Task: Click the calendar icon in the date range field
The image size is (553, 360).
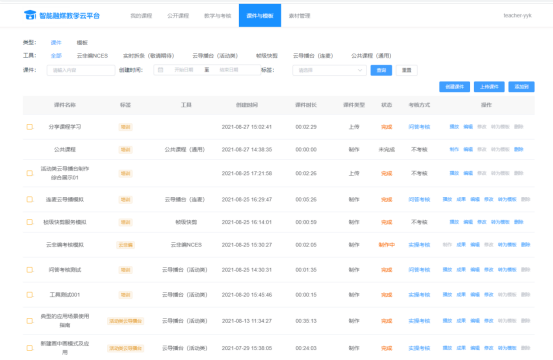Action: tap(160, 70)
